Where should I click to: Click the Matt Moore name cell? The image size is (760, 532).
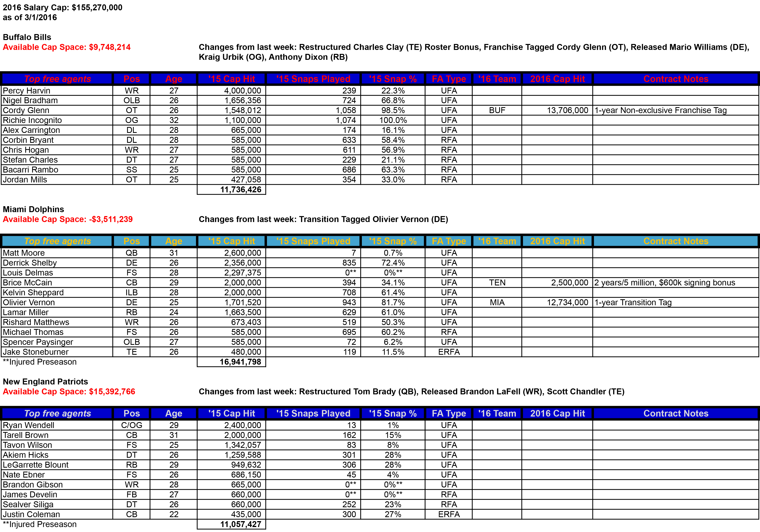tap(57, 253)
